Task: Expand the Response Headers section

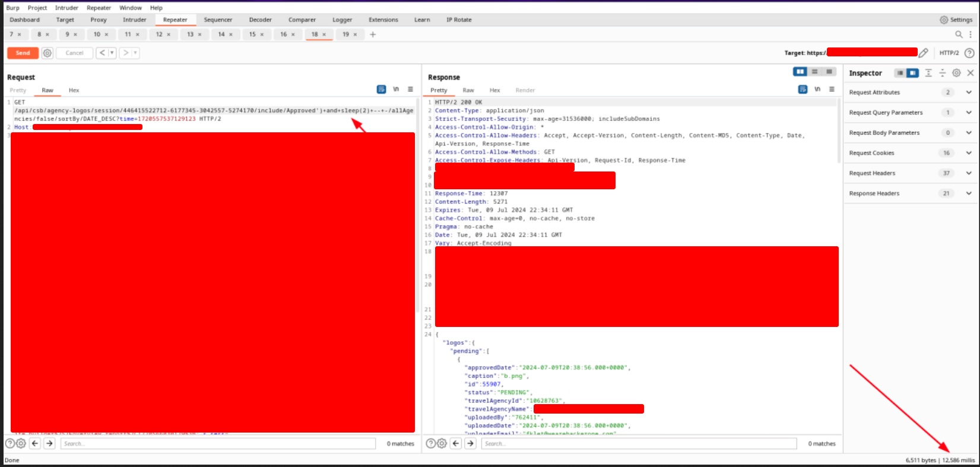Action: [969, 193]
